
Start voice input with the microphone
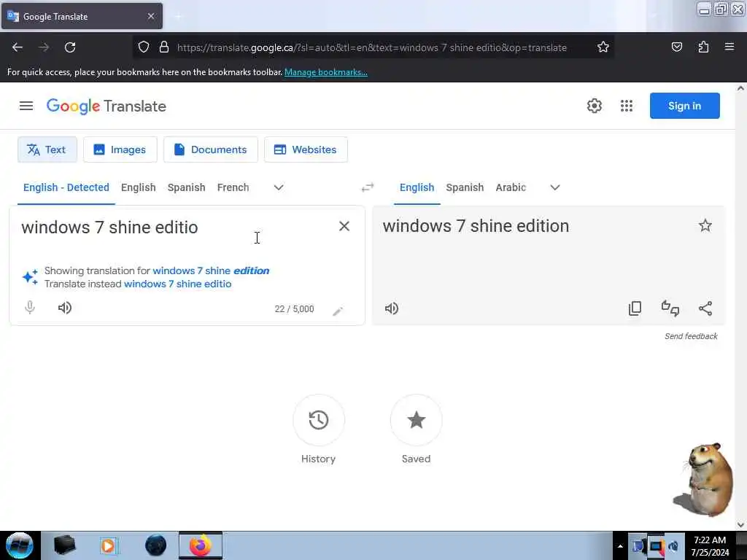coord(29,308)
